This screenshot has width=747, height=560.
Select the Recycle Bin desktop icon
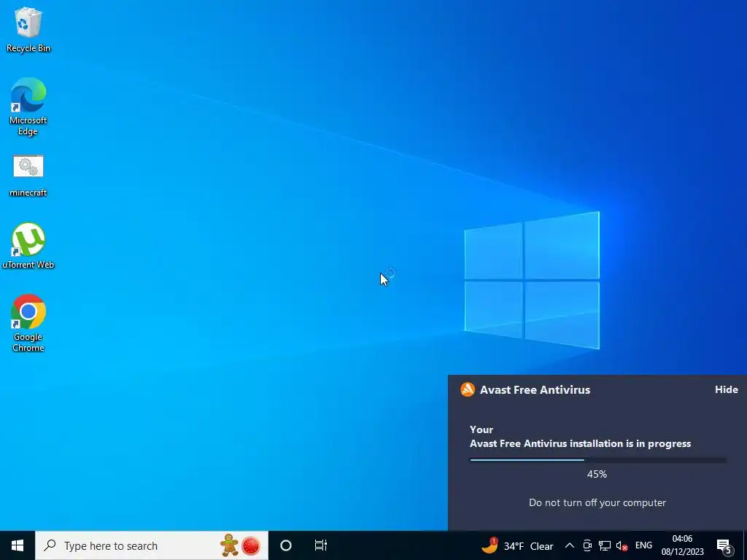[28, 29]
